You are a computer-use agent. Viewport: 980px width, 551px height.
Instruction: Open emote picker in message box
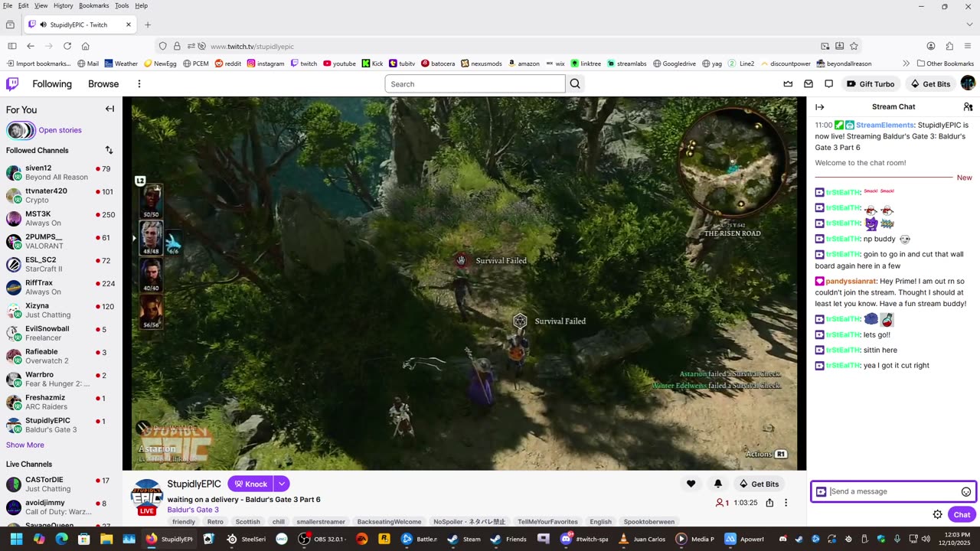[x=966, y=491]
